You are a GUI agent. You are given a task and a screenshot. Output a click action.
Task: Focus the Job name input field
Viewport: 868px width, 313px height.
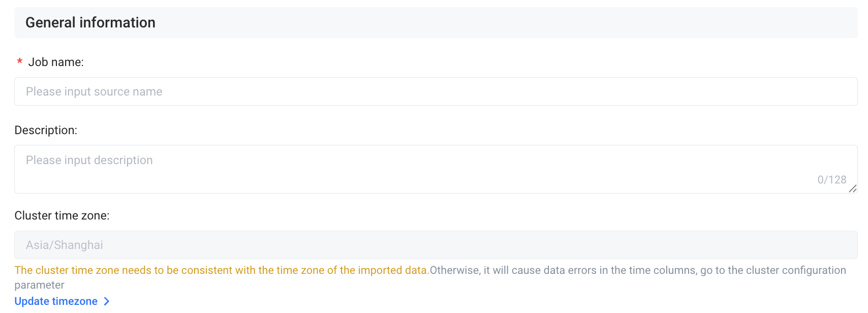click(x=436, y=91)
